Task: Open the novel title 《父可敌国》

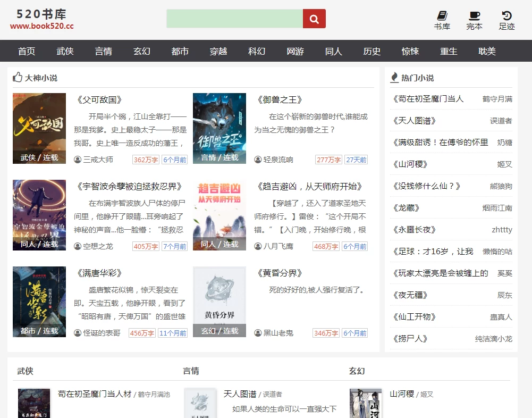Action: [x=99, y=99]
